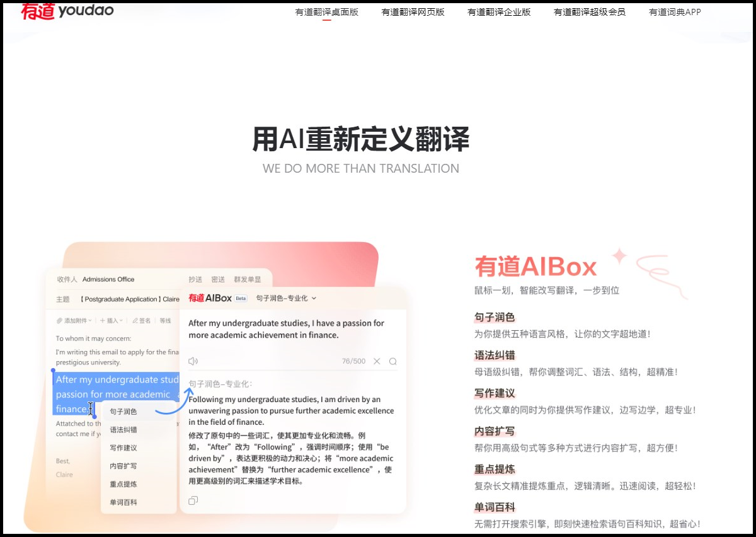Click the 重点提炼 feature heading on the right
Screen dimensions: 756x537
(x=495, y=469)
